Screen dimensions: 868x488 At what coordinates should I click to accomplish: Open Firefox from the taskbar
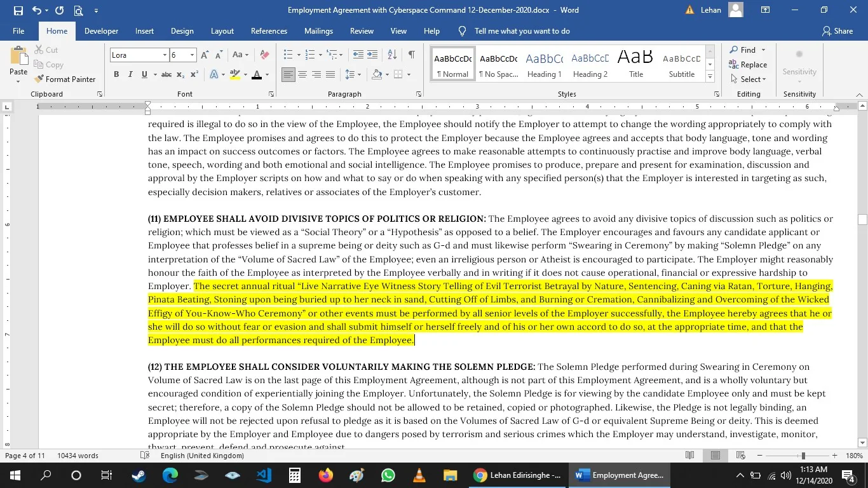326,475
